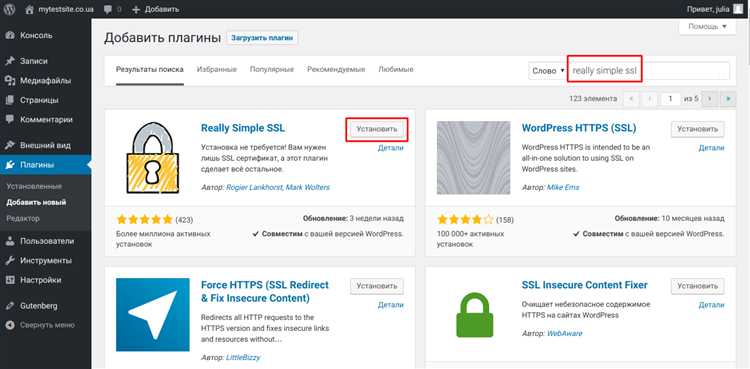Open the WordPress logo menu
Viewport: 750px width, 369px height.
pyautogui.click(x=10, y=9)
